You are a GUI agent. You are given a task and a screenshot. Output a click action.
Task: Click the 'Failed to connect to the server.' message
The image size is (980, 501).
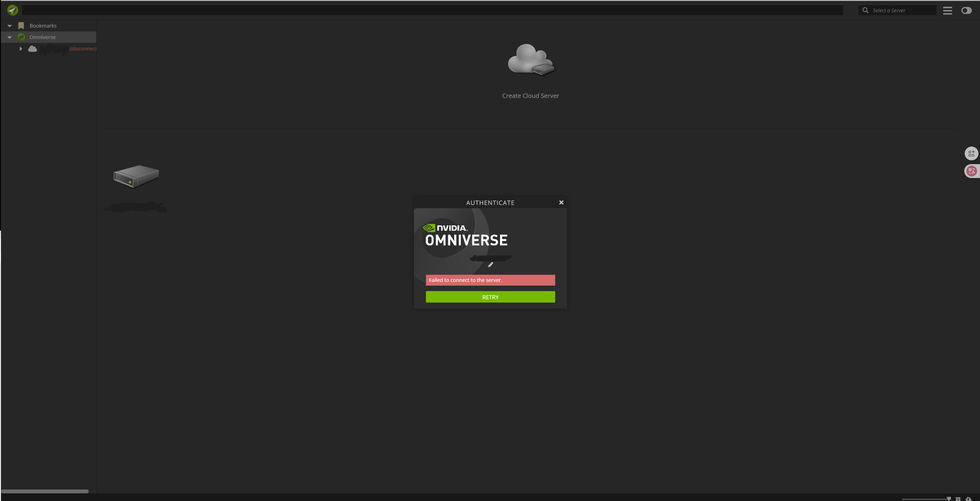coord(465,280)
